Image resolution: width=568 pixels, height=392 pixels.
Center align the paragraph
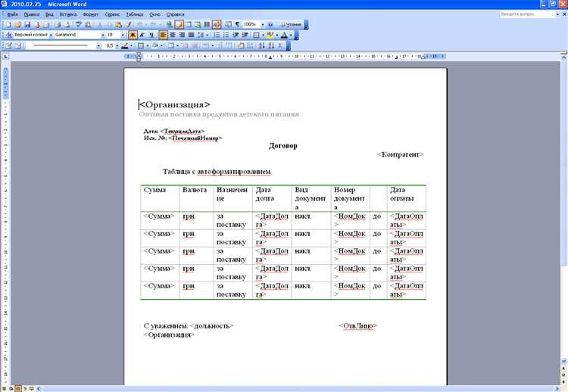pos(173,35)
